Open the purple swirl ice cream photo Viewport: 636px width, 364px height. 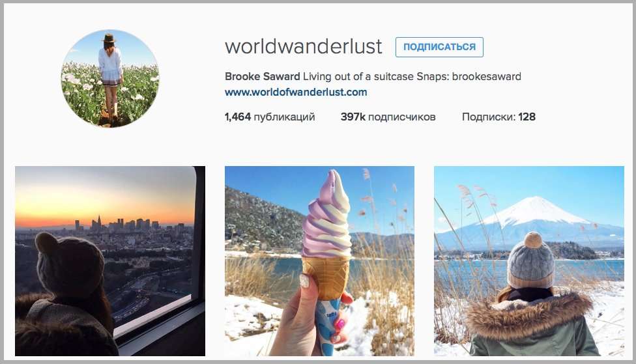pyautogui.click(x=319, y=261)
